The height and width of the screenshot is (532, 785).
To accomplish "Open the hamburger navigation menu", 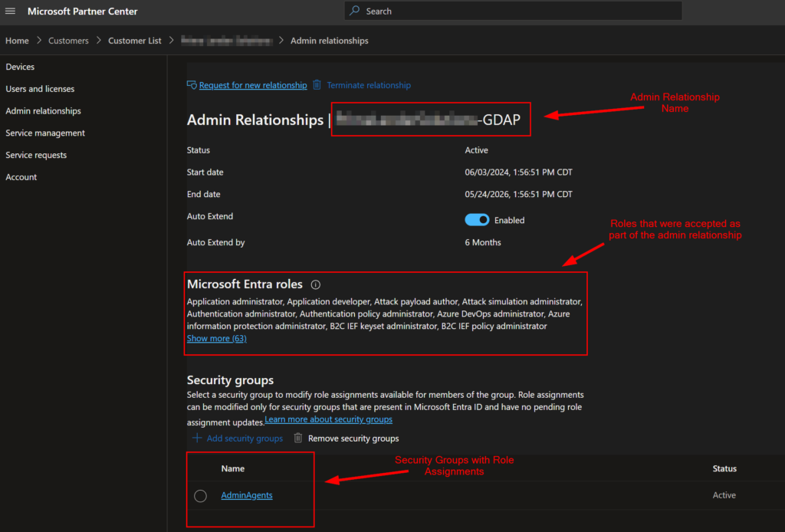I will tap(10, 11).
